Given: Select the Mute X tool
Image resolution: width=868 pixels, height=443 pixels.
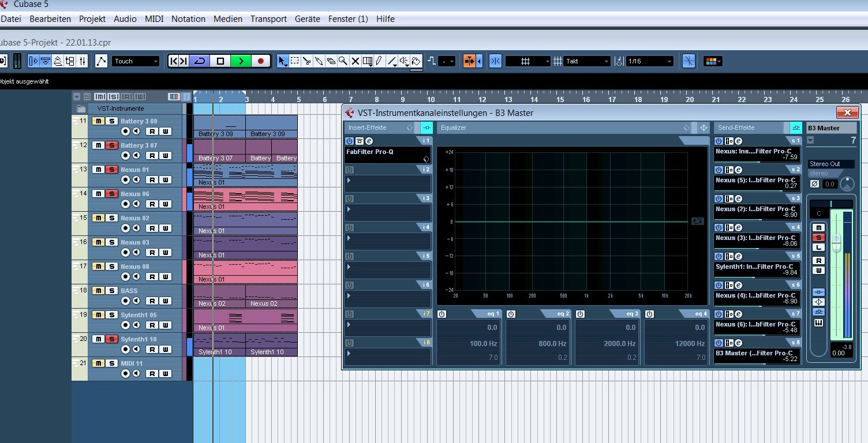Looking at the screenshot, I should [355, 61].
